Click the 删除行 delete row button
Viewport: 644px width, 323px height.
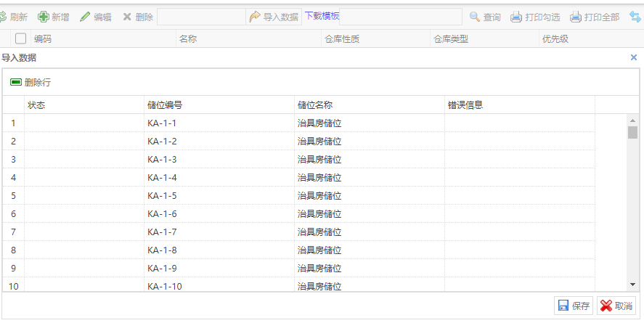(30, 83)
